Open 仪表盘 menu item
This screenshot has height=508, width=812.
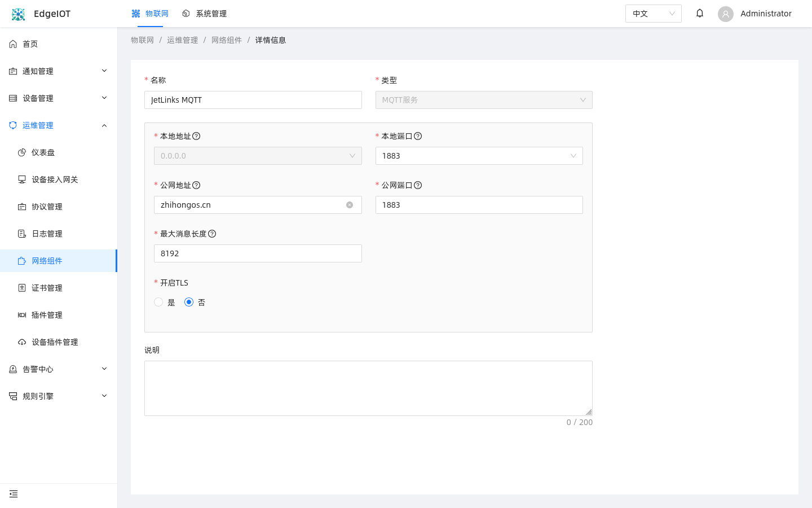point(59,152)
